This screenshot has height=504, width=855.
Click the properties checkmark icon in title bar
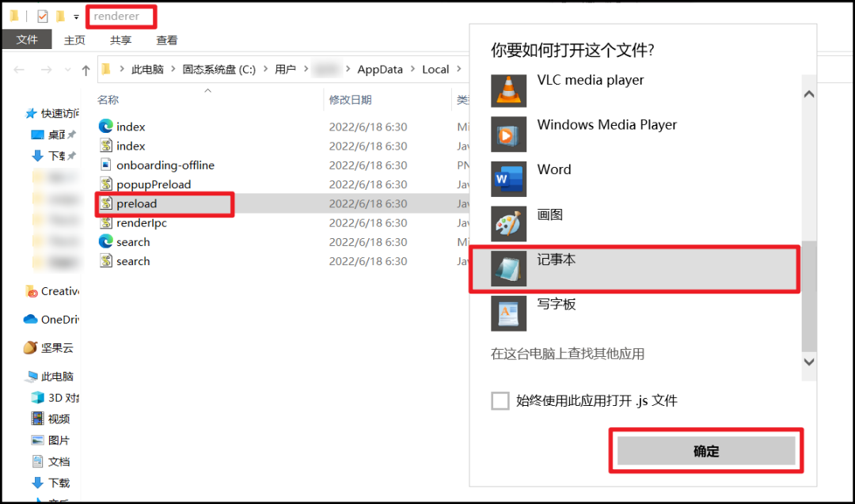[43, 17]
